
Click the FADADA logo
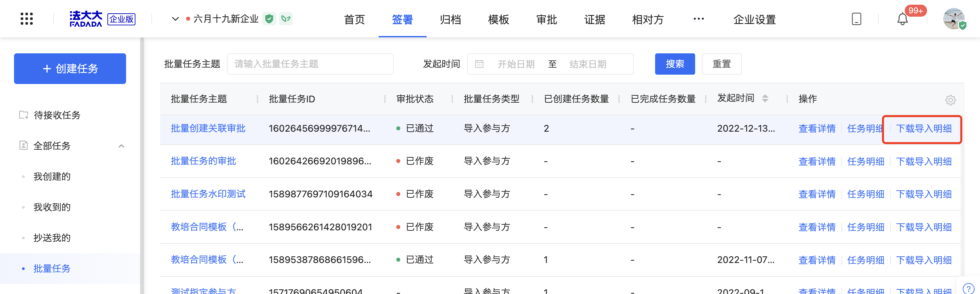(x=86, y=19)
